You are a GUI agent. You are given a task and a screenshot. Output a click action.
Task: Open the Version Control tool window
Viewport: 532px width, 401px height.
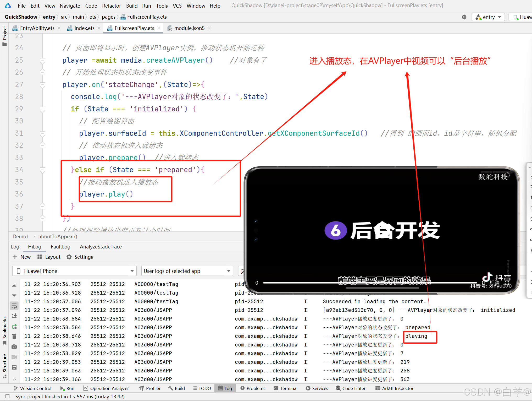[32, 388]
